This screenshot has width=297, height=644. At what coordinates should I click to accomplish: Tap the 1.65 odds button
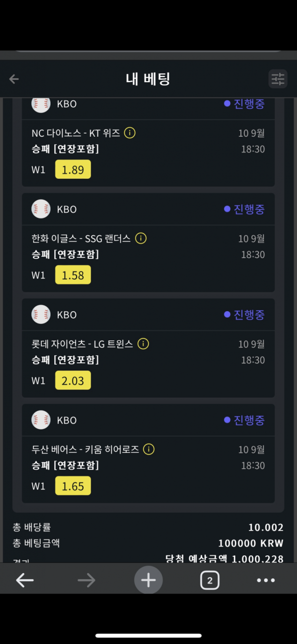(x=73, y=486)
